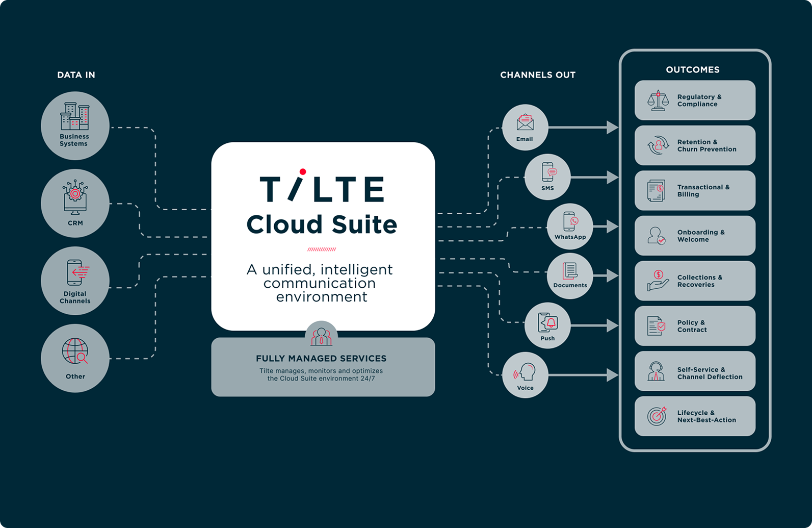Select the Documents paper icon
Image resolution: width=812 pixels, height=528 pixels.
point(570,271)
